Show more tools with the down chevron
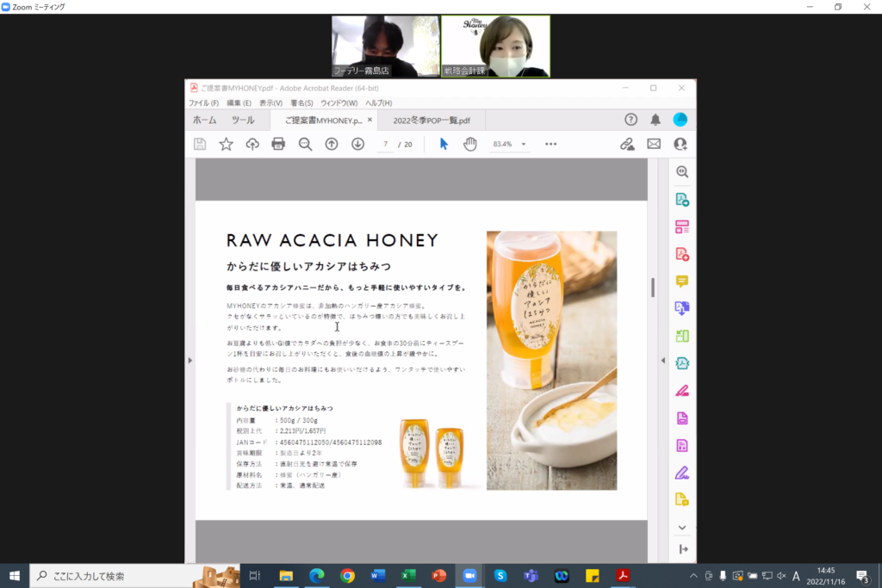882x588 pixels. [x=682, y=527]
